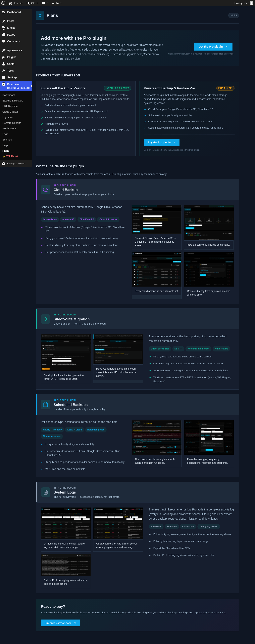
Task: Click the cloud icon in Cloud Backup section header
Action: [46, 190]
